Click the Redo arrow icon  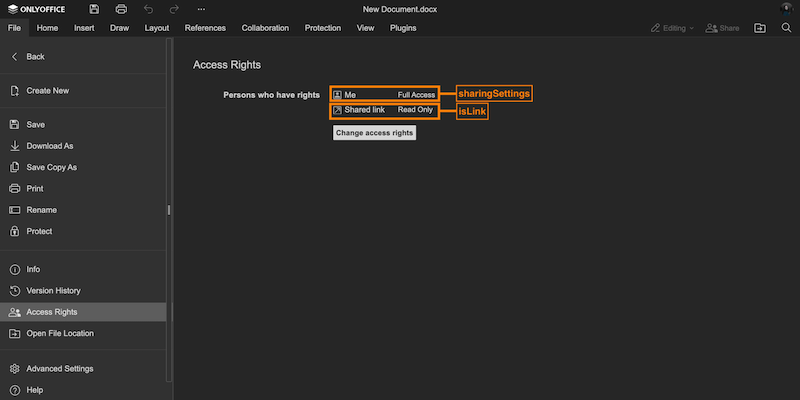pos(175,9)
